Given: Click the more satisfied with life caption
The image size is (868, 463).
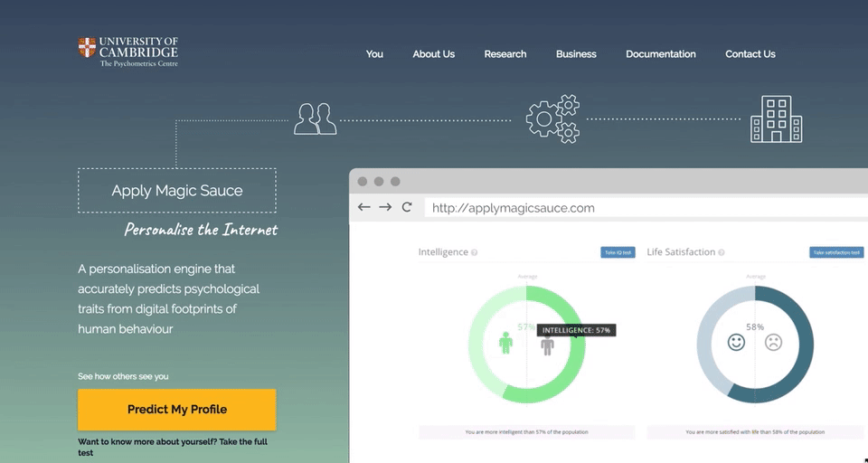Looking at the screenshot, I should (x=755, y=432).
